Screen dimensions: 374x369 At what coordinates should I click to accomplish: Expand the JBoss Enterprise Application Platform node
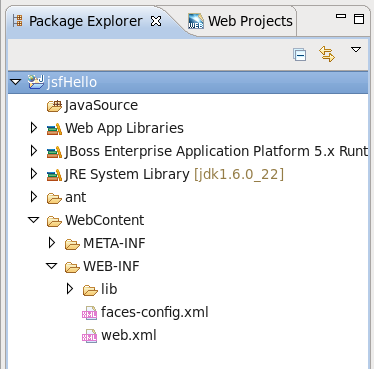(x=34, y=151)
